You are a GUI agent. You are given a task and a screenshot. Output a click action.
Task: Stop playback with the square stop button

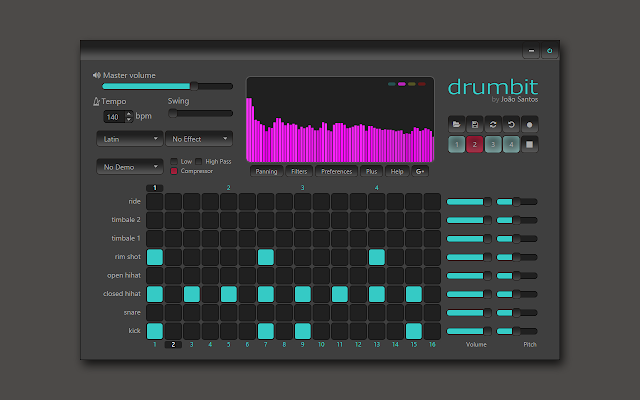coord(529,144)
